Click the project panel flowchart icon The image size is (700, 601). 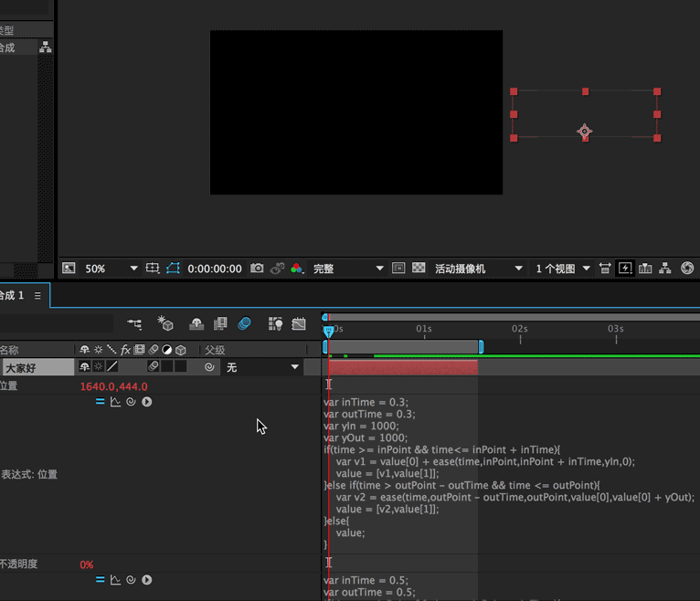point(45,47)
